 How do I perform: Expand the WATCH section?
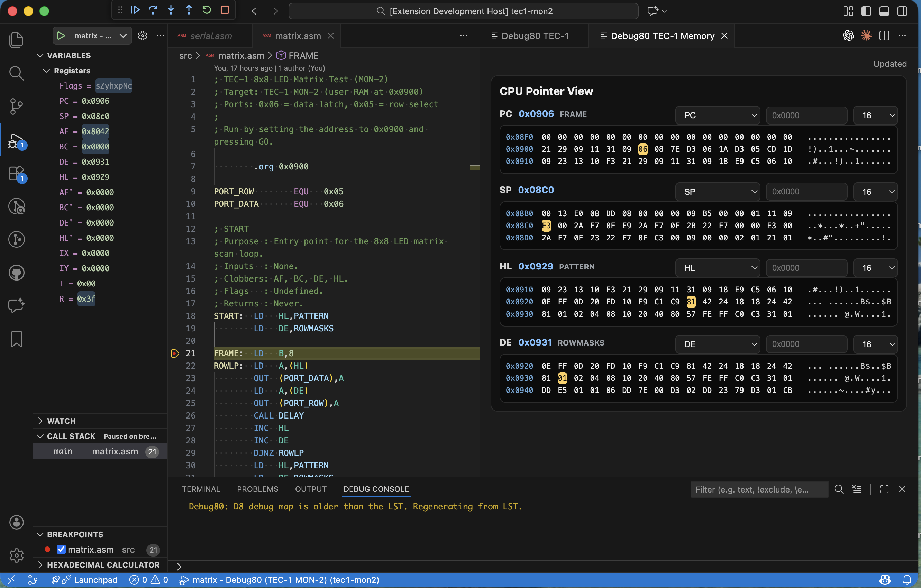(x=61, y=421)
